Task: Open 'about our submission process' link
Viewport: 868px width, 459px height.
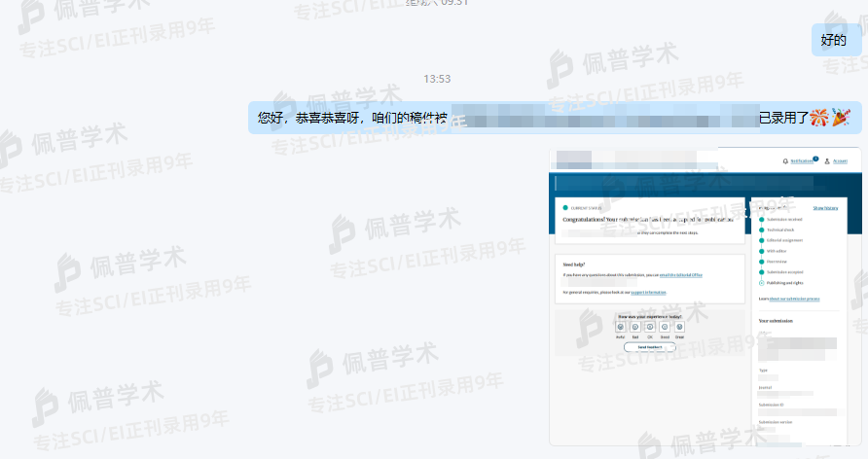Action: [x=794, y=299]
